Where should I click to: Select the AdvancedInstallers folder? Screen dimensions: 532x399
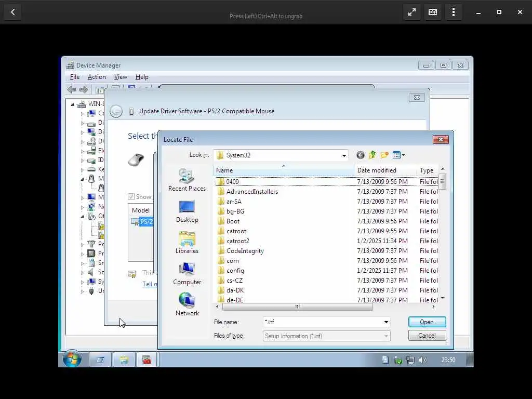click(252, 191)
